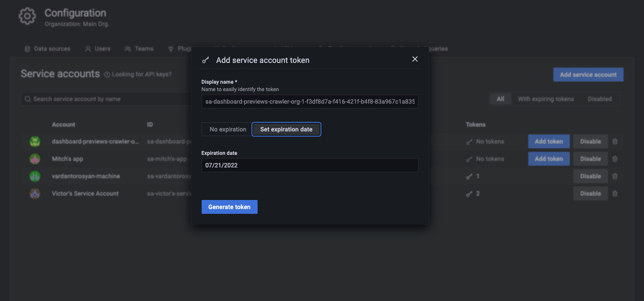Click the Users section icon
The image size is (644, 301).
[88, 49]
